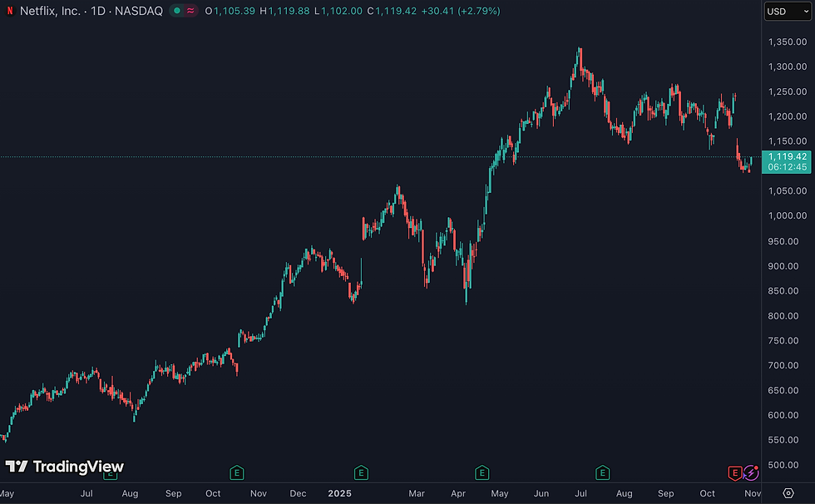Click the Mar time axis label

click(417, 494)
